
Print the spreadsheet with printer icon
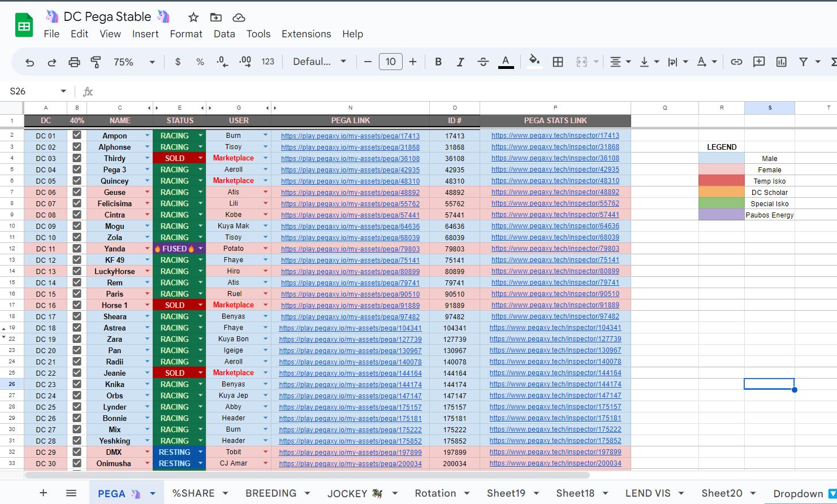tap(74, 62)
